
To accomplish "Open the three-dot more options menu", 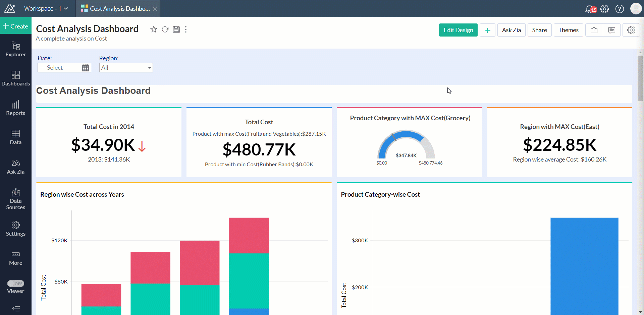I will (x=186, y=29).
